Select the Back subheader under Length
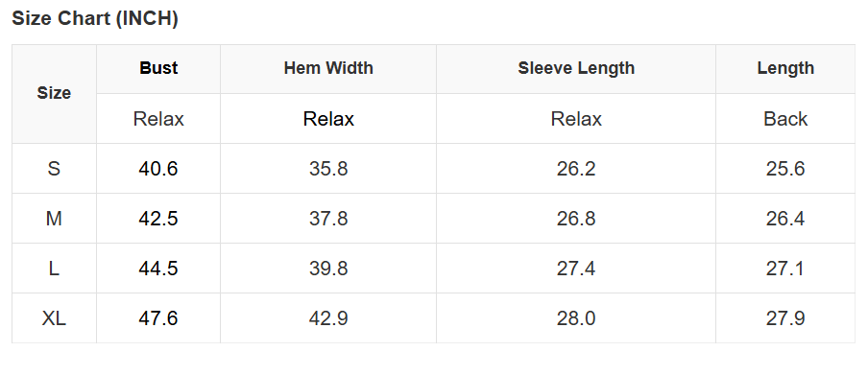The width and height of the screenshot is (868, 375). click(785, 119)
